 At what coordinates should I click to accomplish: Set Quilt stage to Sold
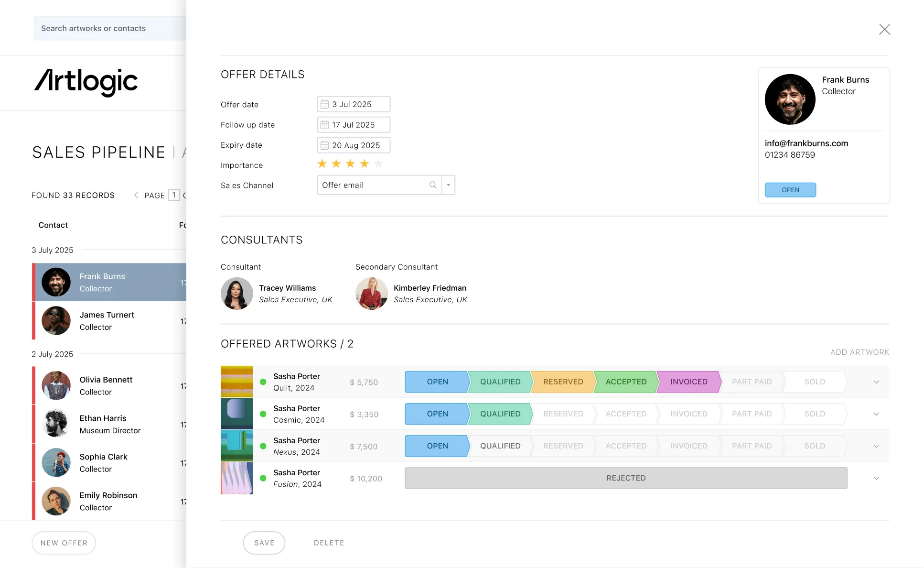tap(815, 382)
